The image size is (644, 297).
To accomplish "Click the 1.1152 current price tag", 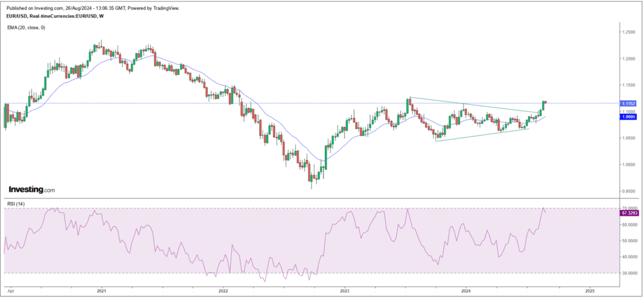I will point(629,103).
